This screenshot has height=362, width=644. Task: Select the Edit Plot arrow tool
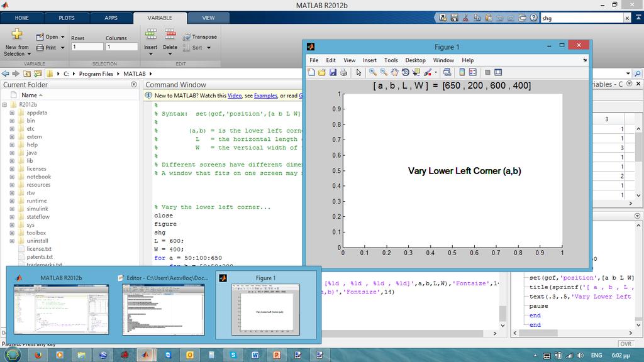(x=358, y=72)
